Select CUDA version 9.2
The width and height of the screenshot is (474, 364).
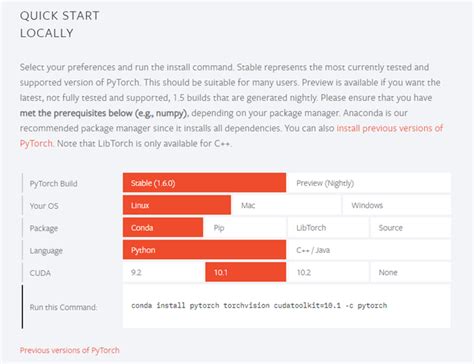pos(163,272)
